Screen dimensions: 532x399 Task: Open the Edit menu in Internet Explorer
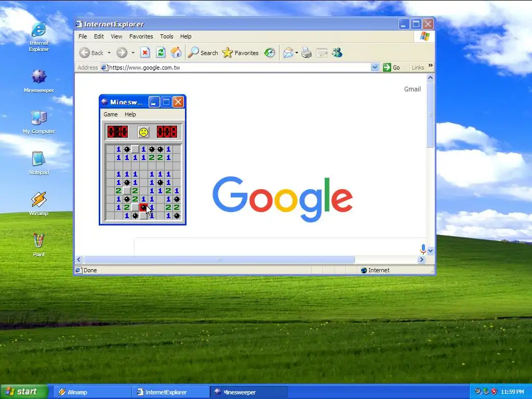click(x=99, y=36)
